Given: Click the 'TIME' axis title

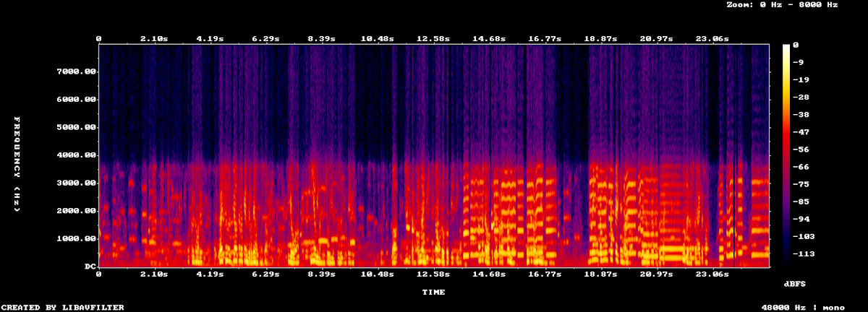Looking at the screenshot, I should coord(433,292).
